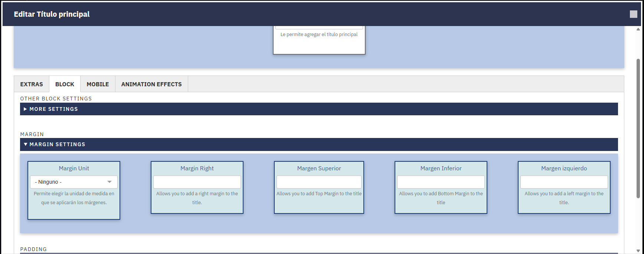The height and width of the screenshot is (254, 644).
Task: Open the Margin Unit dropdown
Action: coord(74,182)
